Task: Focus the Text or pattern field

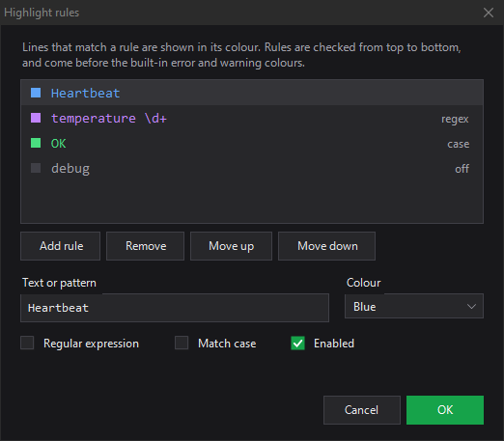Action: pos(175,308)
